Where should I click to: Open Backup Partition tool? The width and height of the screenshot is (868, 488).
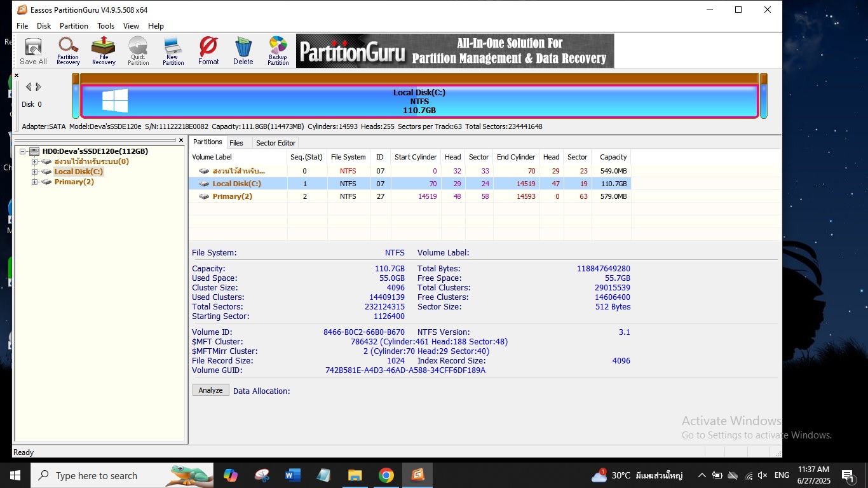point(278,51)
